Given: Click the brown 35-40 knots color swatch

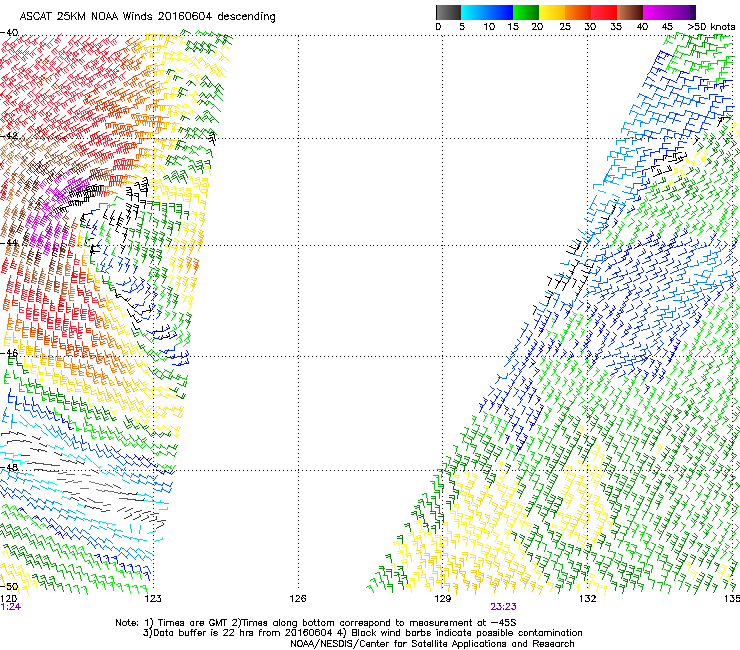Looking at the screenshot, I should [x=630, y=12].
